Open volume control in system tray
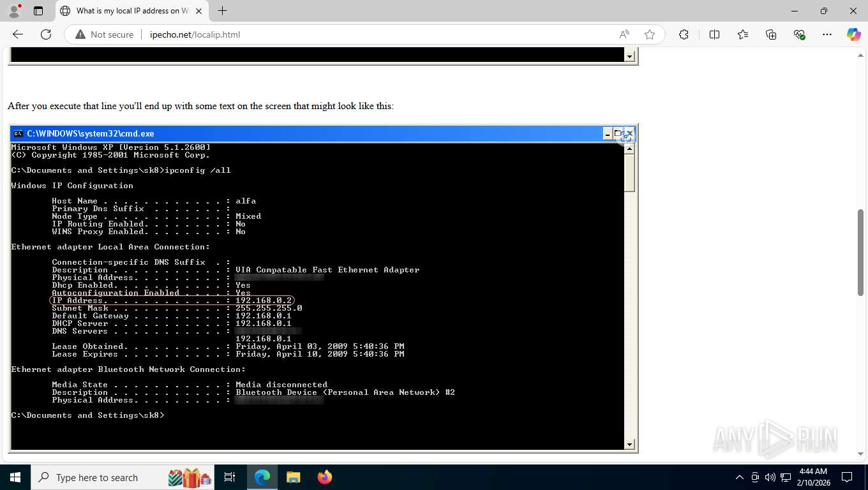The image size is (868, 490). coord(770,477)
